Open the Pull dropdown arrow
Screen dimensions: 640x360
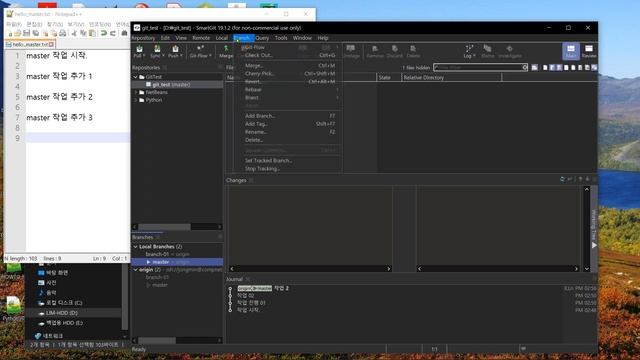click(144, 56)
